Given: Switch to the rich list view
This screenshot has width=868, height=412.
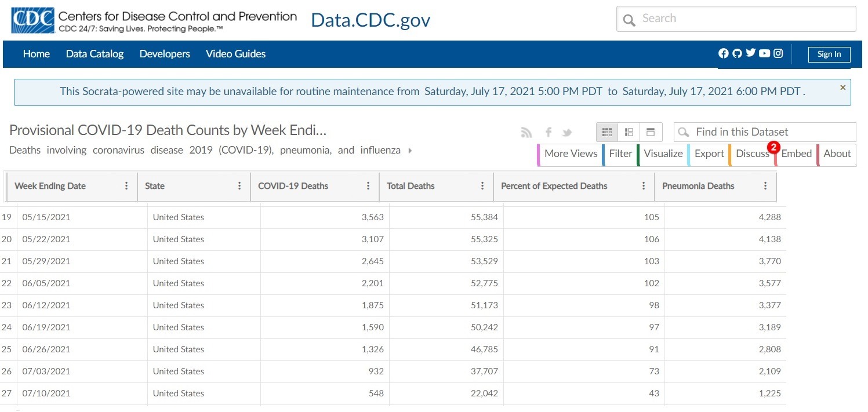Looking at the screenshot, I should [629, 132].
